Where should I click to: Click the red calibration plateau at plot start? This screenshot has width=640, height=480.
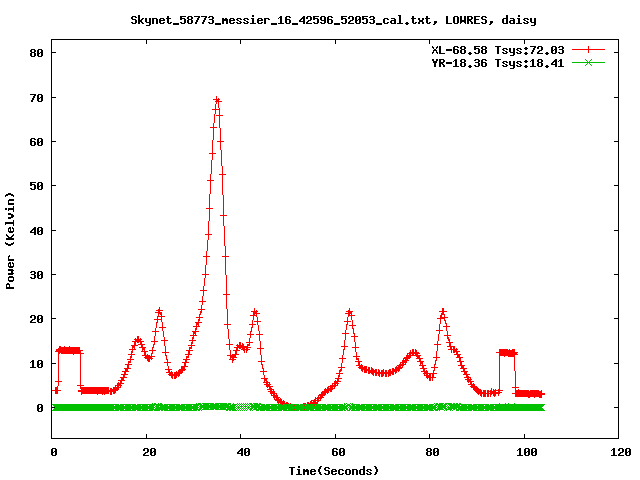[69, 351]
